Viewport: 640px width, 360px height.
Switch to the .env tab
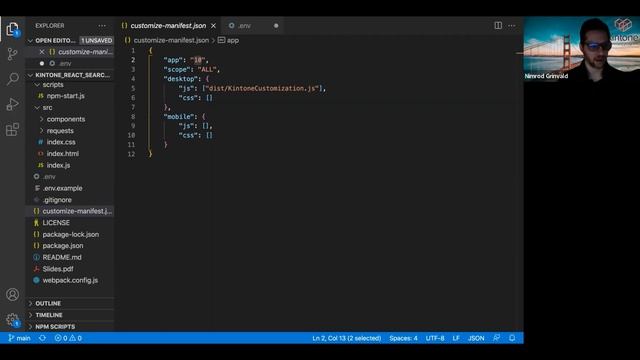click(x=244, y=26)
